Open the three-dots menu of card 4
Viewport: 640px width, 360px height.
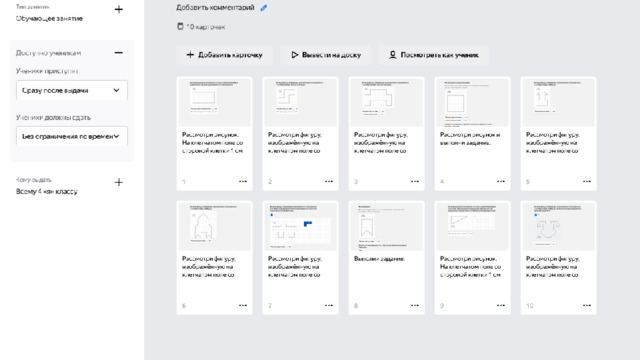(x=501, y=181)
